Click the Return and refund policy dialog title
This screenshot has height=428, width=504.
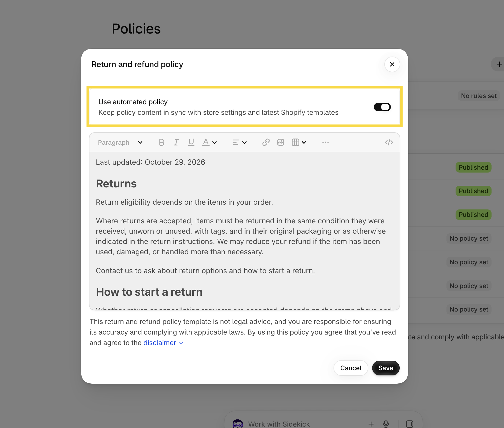click(x=137, y=64)
